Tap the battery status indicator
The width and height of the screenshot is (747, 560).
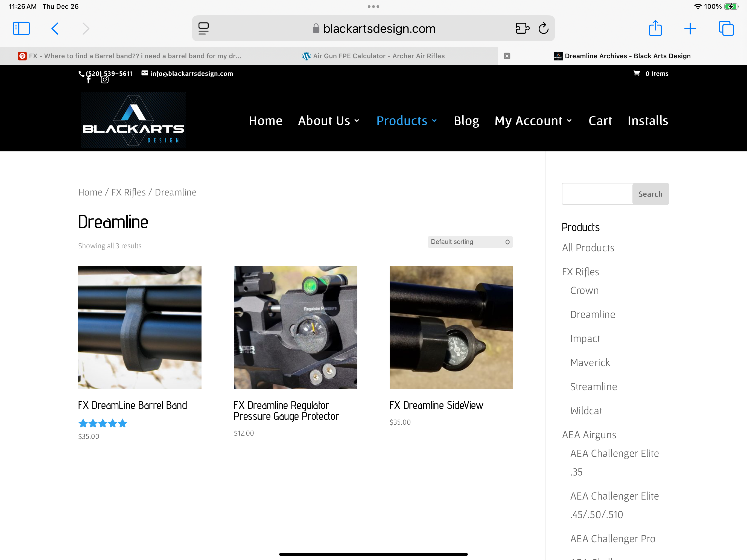tap(731, 6)
